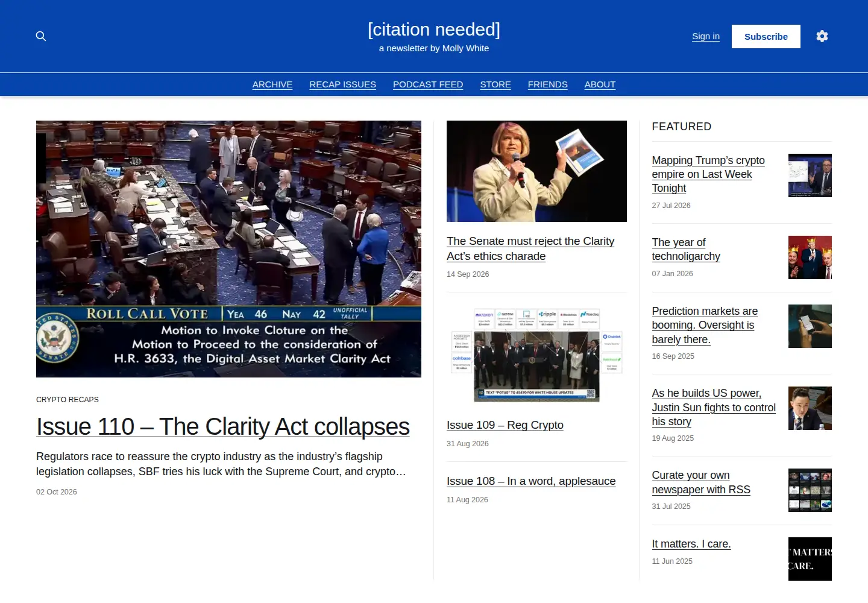868x603 pixels.
Task: Click the 31 Aug 2026 date
Action: 468,444
